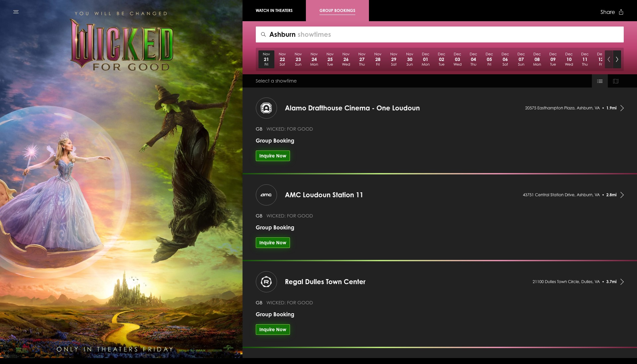Click Select a showtime label

276,81
